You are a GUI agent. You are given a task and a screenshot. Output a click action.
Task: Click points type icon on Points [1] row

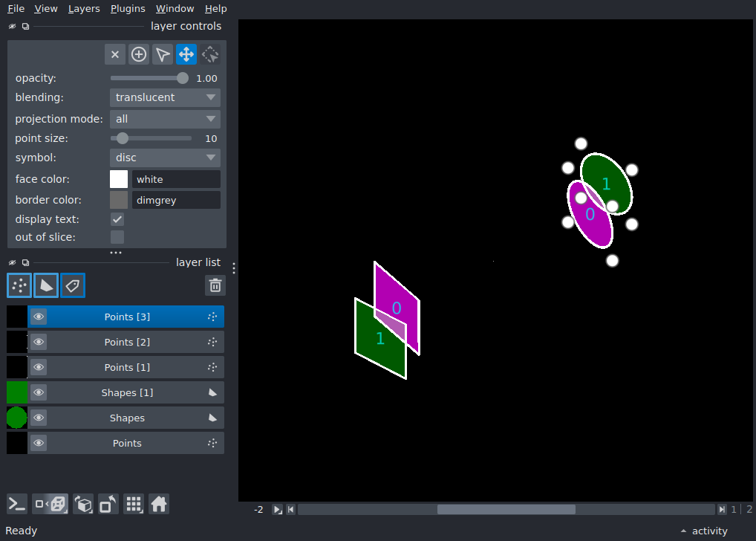pyautogui.click(x=212, y=367)
